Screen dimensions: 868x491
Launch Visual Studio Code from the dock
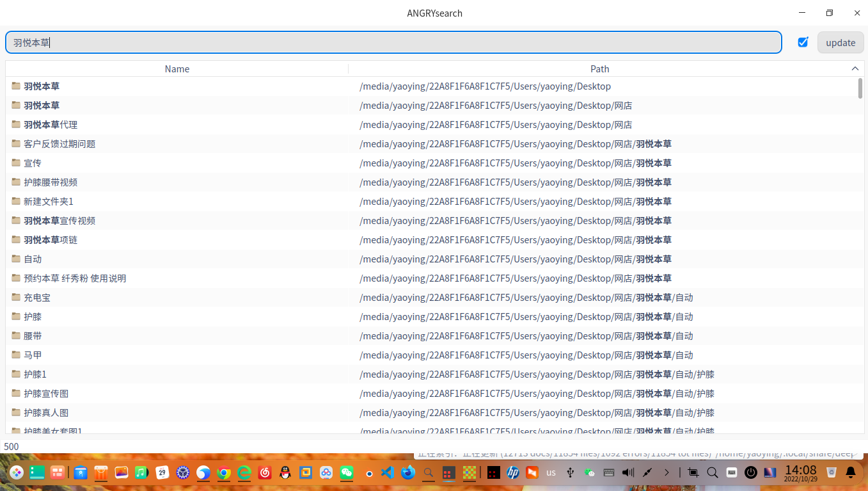pyautogui.click(x=387, y=473)
